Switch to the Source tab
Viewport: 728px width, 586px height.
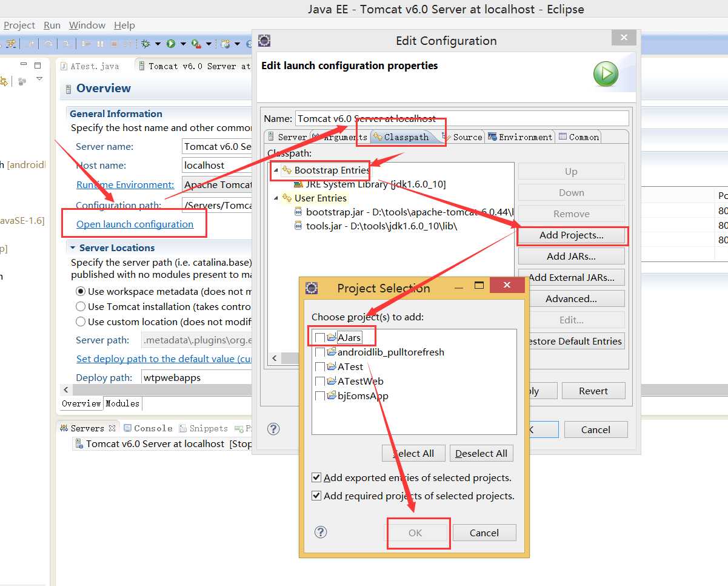pos(463,137)
